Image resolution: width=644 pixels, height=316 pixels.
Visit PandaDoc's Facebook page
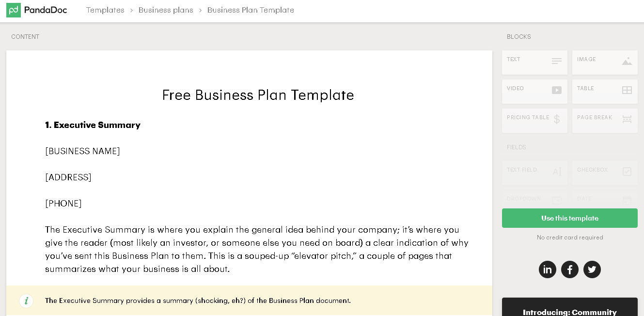pyautogui.click(x=570, y=269)
